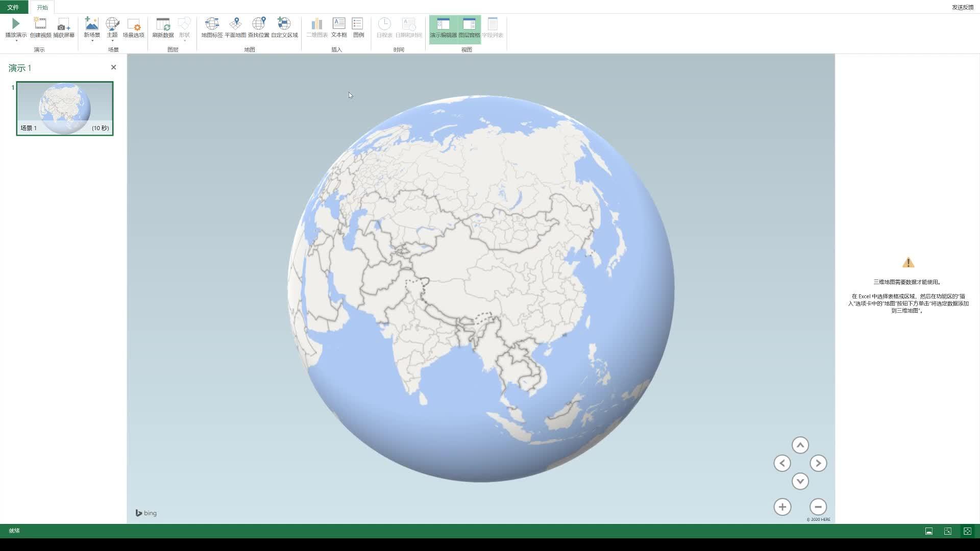
Task: Switch to the 开始 (Home) tab
Action: click(42, 7)
